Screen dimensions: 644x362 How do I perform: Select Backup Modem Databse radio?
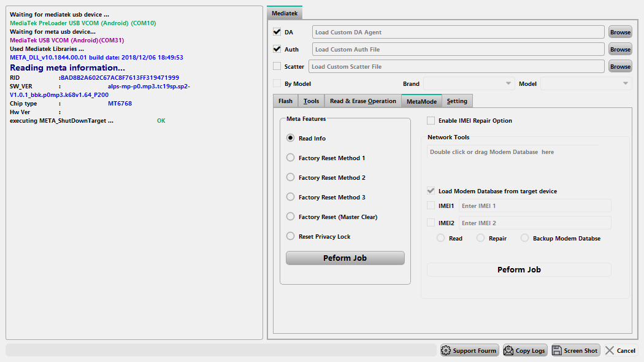[524, 238]
